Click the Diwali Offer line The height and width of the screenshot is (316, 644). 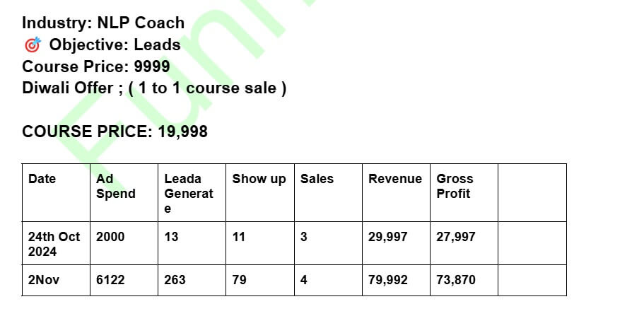tap(154, 89)
